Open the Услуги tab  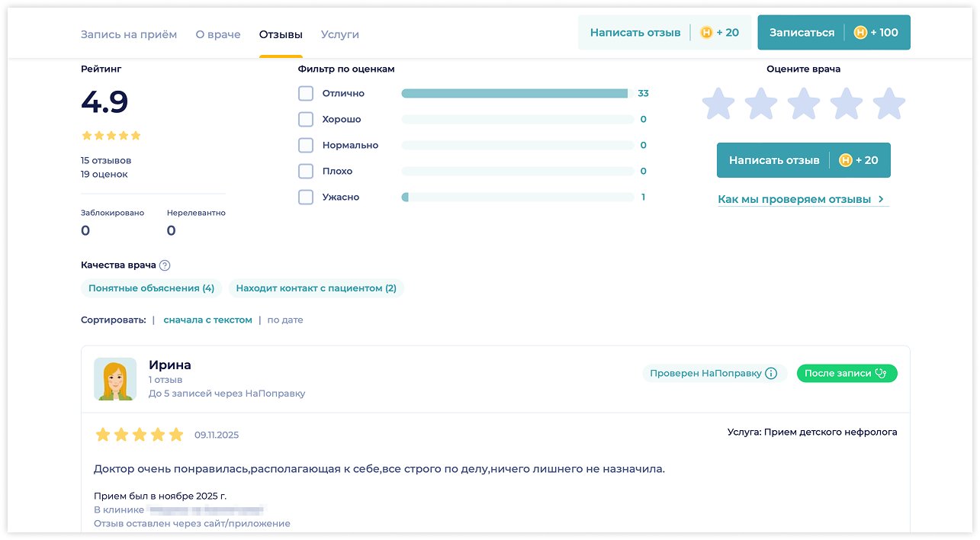pyautogui.click(x=339, y=34)
